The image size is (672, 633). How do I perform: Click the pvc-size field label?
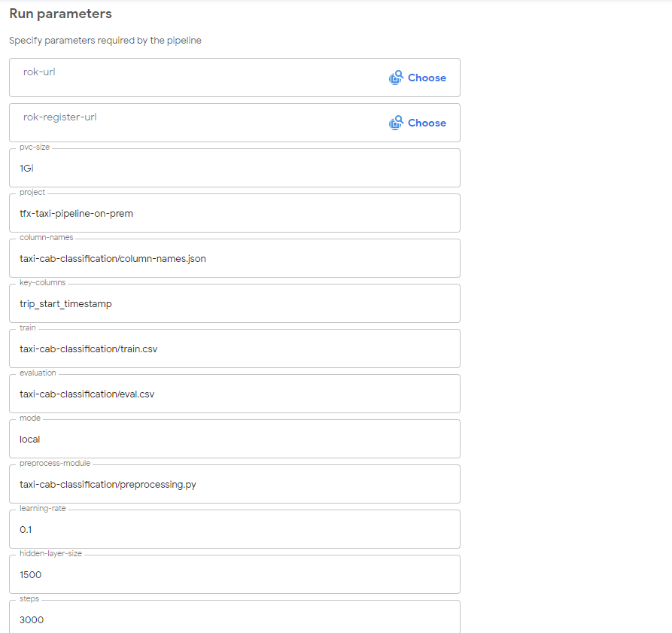[35, 147]
